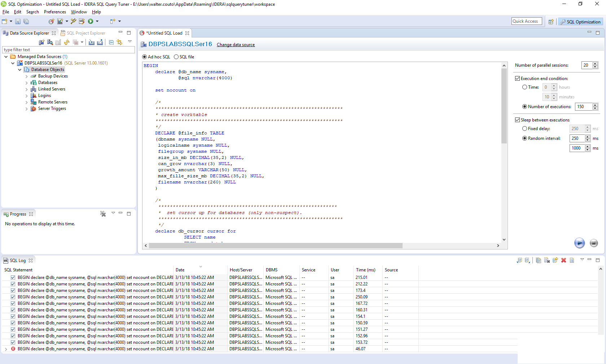Open the Data Source Explorer view menu triangle

[130, 42]
